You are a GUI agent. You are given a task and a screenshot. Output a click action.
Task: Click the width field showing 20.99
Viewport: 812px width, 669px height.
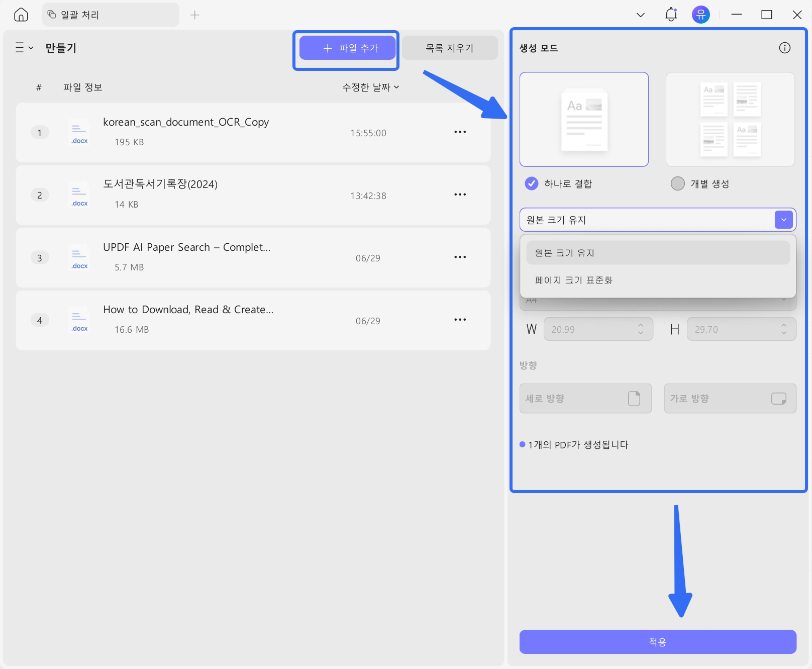point(598,329)
